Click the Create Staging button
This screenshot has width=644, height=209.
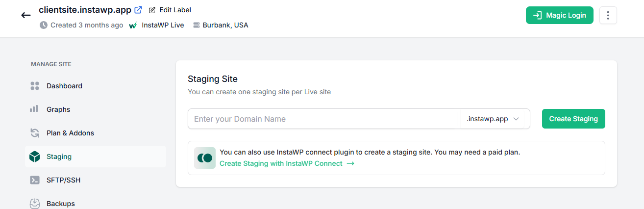[573, 119]
